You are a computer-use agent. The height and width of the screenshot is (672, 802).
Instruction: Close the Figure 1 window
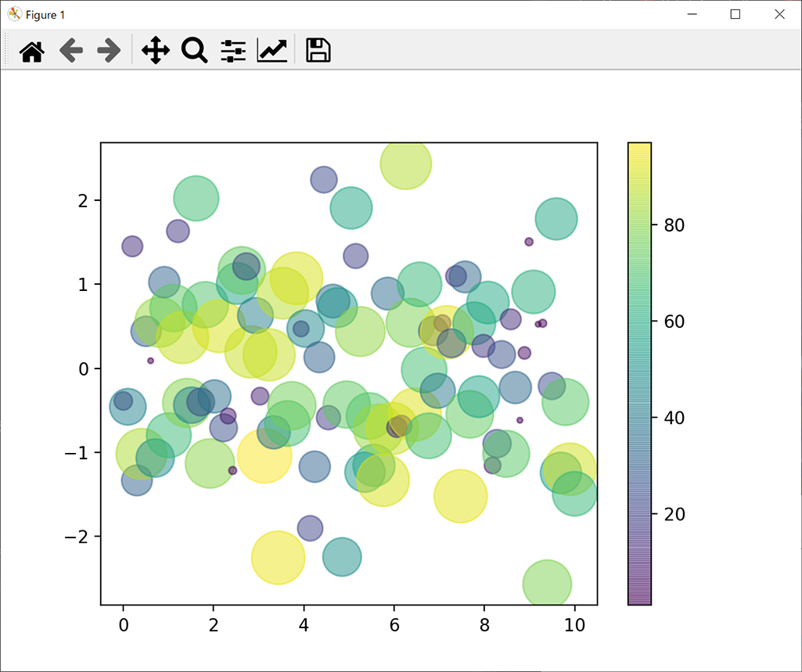pyautogui.click(x=779, y=14)
